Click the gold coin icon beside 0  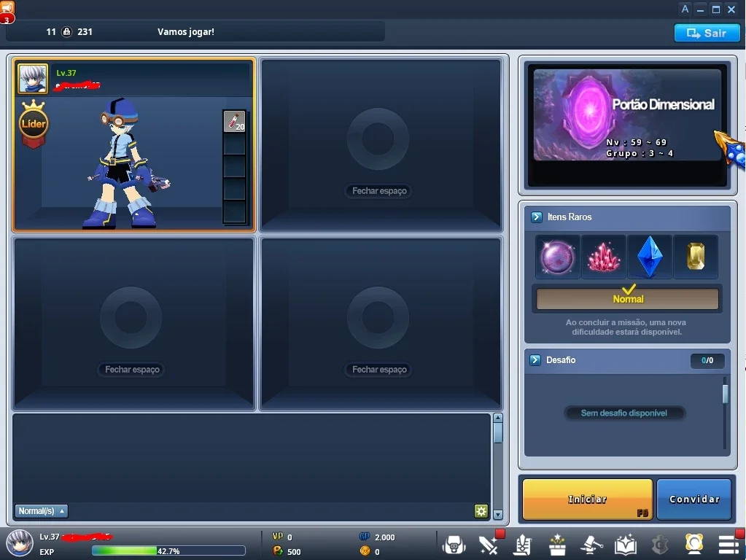(x=365, y=551)
